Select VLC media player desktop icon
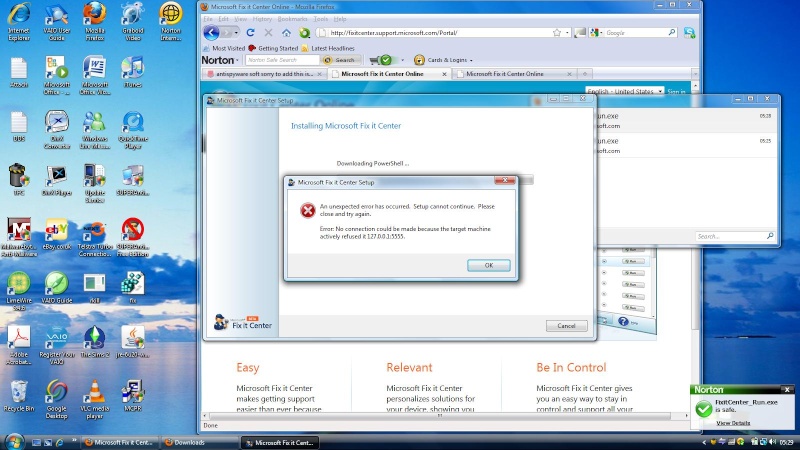Viewport: 800px width, 450px height. coord(94,399)
